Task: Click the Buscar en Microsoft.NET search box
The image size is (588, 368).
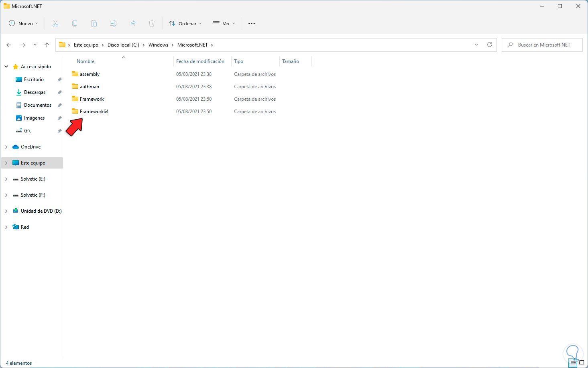Action: tap(542, 45)
